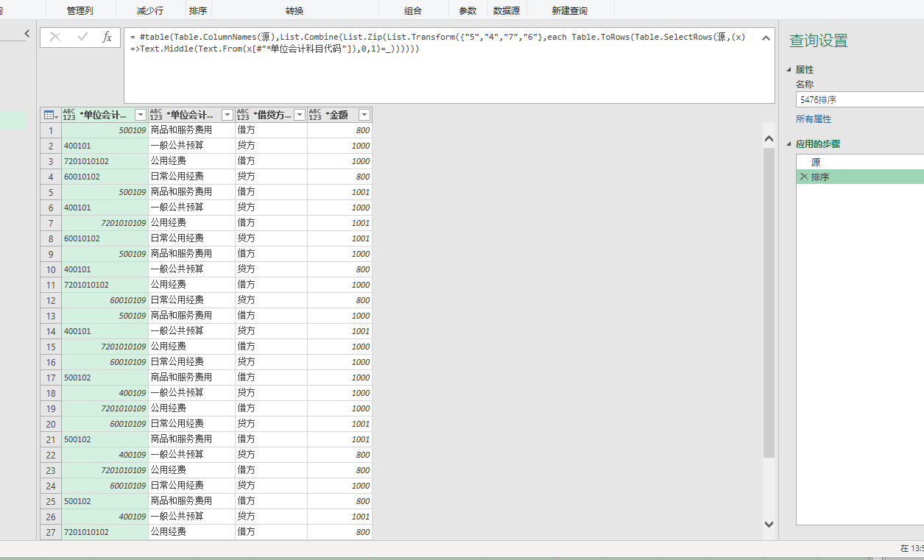Screen dimensions: 924x560
Task: Open the filter dropdown on 借贷方 column
Action: [x=299, y=115]
